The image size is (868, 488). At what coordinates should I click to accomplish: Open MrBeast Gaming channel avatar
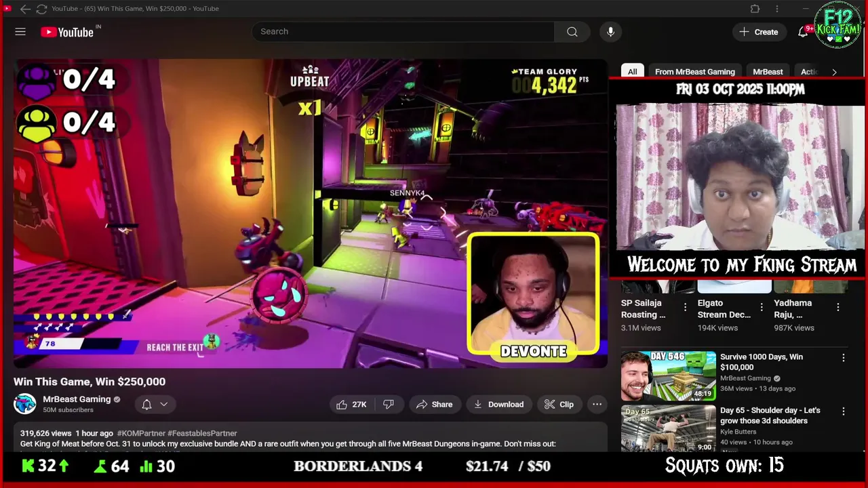[25, 404]
